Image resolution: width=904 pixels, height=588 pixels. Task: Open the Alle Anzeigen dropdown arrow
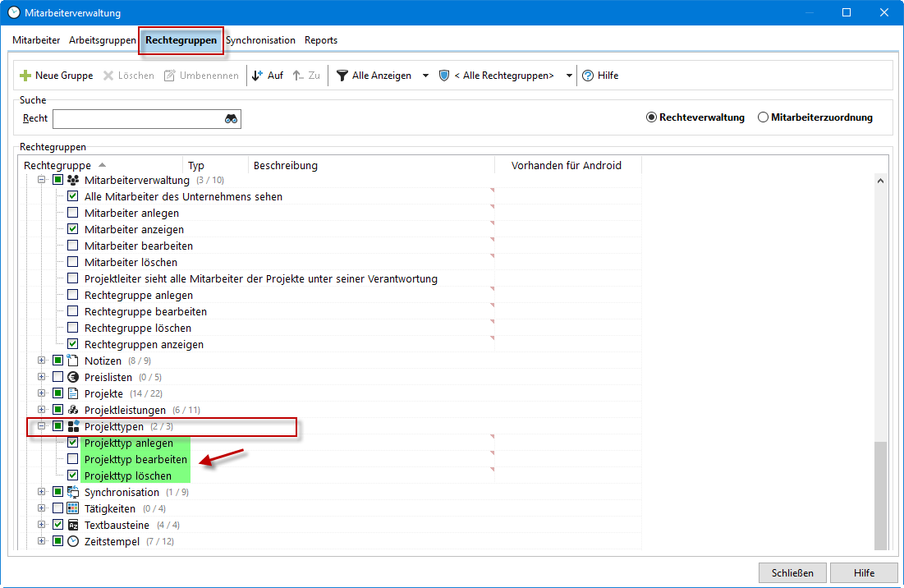[425, 76]
